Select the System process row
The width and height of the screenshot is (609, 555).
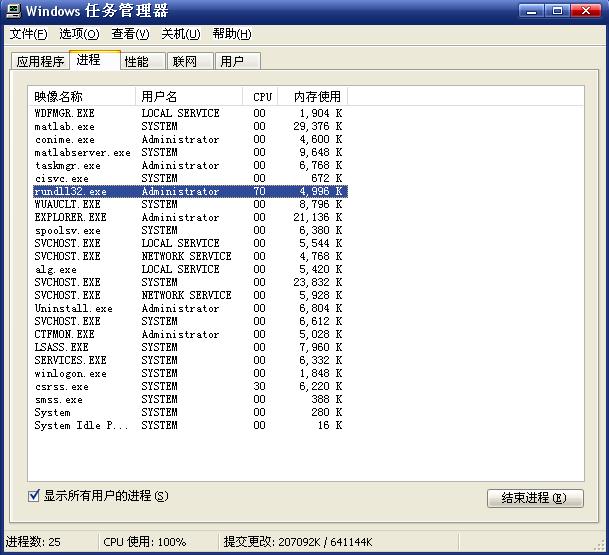pyautogui.click(x=190, y=412)
